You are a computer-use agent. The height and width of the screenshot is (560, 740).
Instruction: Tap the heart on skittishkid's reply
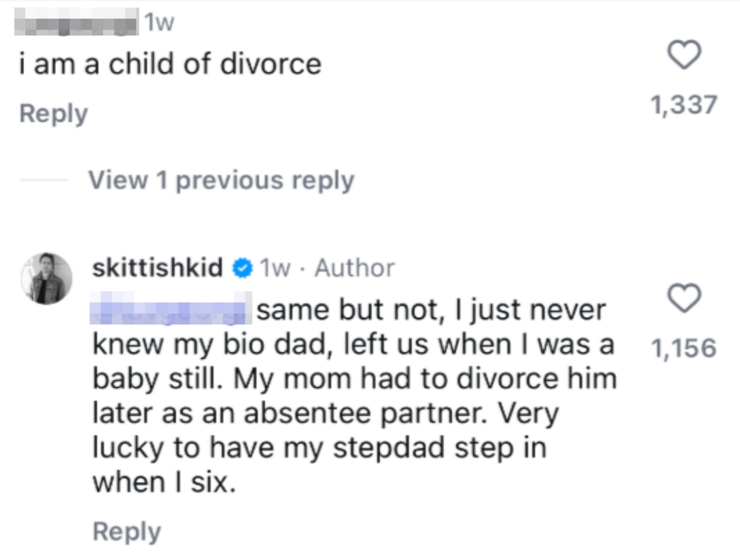pos(684,298)
